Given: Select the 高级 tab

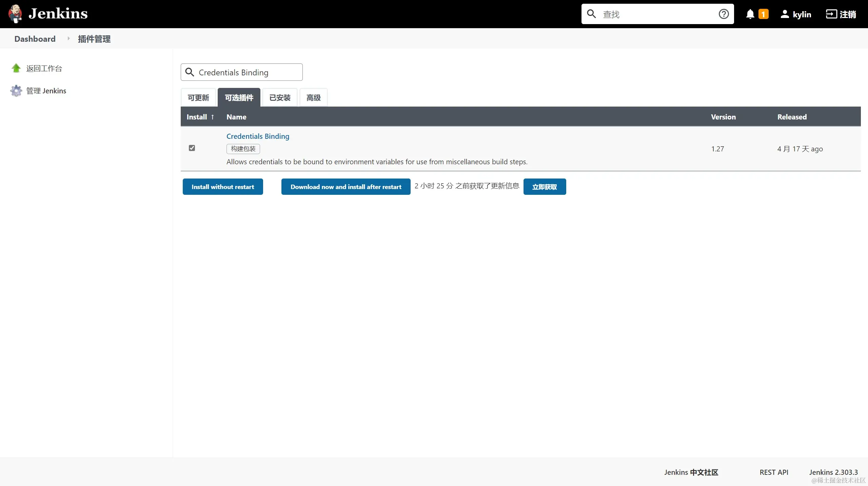Looking at the screenshot, I should pos(313,98).
